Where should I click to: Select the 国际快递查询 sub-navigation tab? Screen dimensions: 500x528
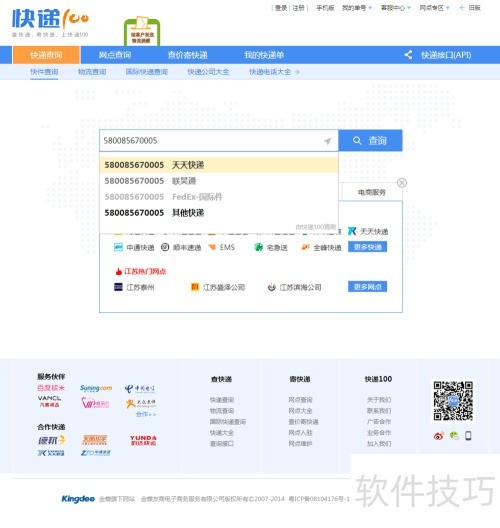coord(146,72)
